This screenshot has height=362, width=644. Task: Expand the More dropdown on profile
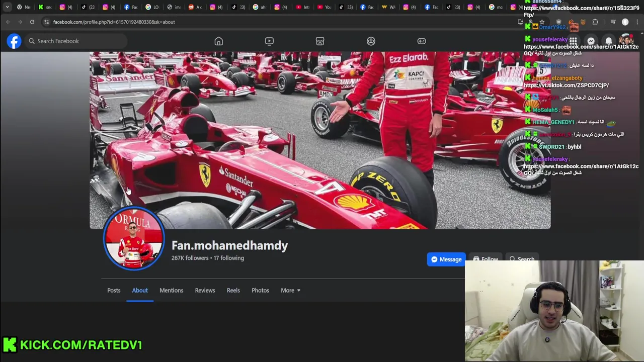tap(290, 290)
